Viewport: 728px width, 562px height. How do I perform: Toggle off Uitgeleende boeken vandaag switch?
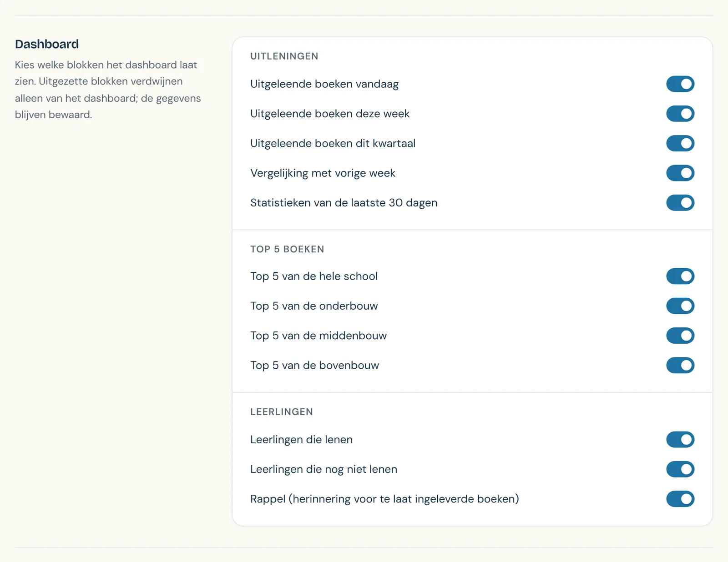click(680, 84)
